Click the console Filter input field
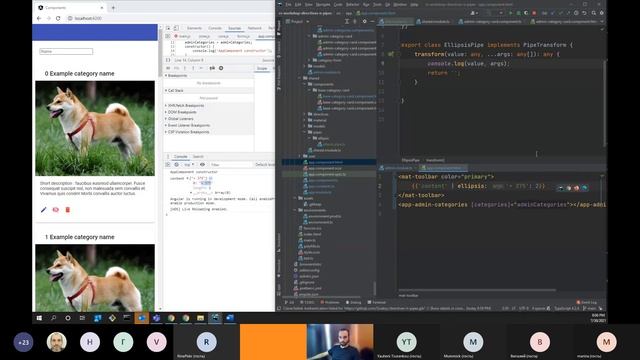The width and height of the screenshot is (640, 360). pos(231,164)
